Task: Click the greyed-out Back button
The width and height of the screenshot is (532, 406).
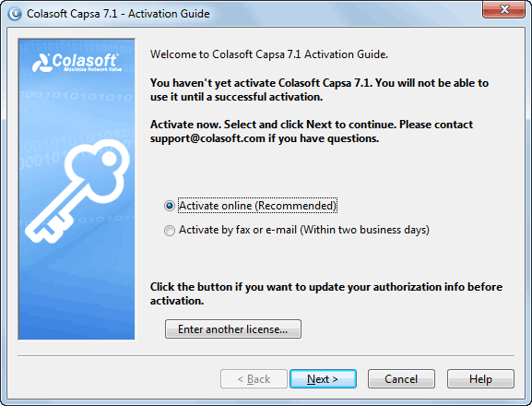Action: point(254,379)
